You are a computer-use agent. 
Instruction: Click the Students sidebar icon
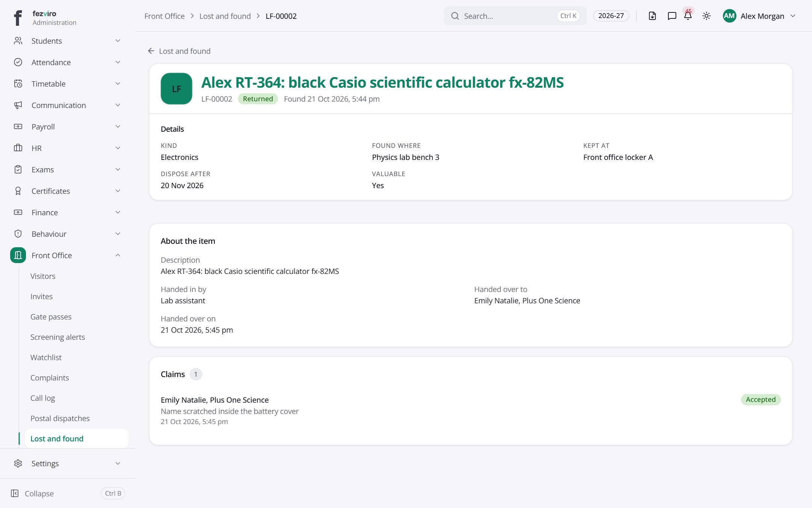pos(18,41)
